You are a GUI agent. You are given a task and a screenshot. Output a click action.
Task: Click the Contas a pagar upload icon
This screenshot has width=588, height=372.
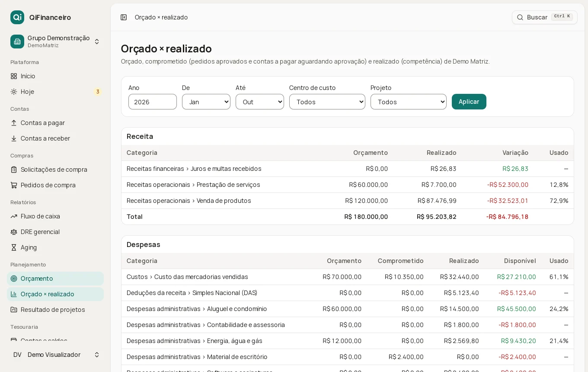[14, 123]
